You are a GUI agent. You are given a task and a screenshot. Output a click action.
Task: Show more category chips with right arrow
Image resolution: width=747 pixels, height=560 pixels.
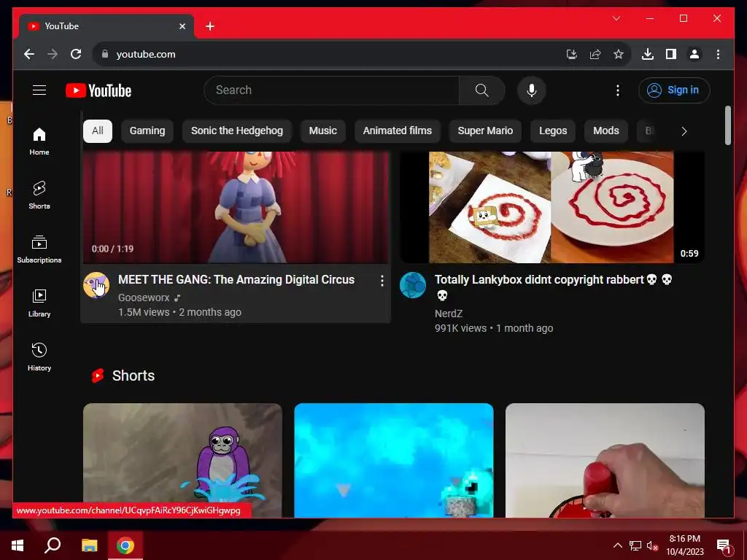click(684, 131)
